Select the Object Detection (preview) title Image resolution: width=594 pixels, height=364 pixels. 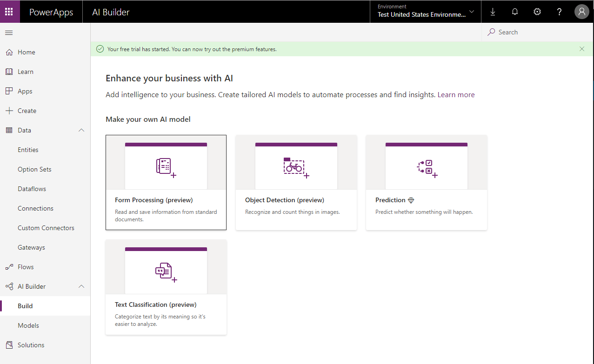(x=285, y=200)
